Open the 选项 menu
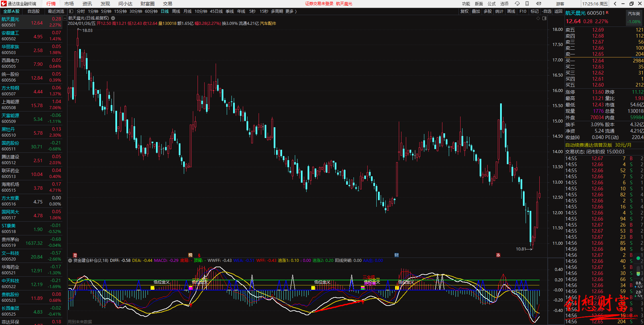 [504, 4]
